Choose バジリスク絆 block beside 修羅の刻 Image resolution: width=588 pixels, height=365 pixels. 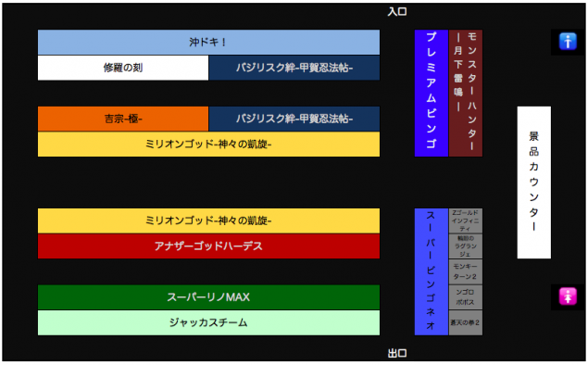[294, 68]
